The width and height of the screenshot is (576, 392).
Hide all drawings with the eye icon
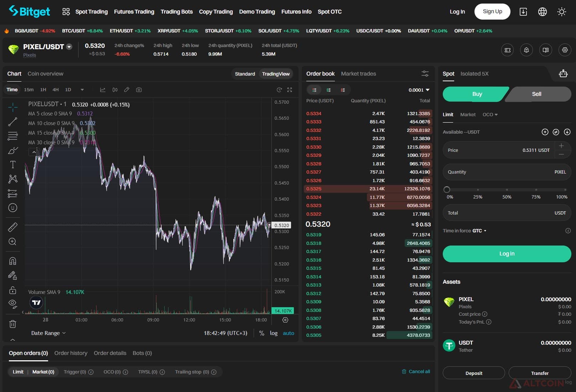[13, 304]
